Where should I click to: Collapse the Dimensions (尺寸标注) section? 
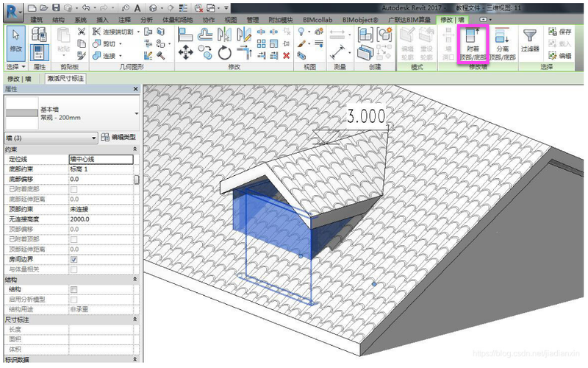[135, 320]
